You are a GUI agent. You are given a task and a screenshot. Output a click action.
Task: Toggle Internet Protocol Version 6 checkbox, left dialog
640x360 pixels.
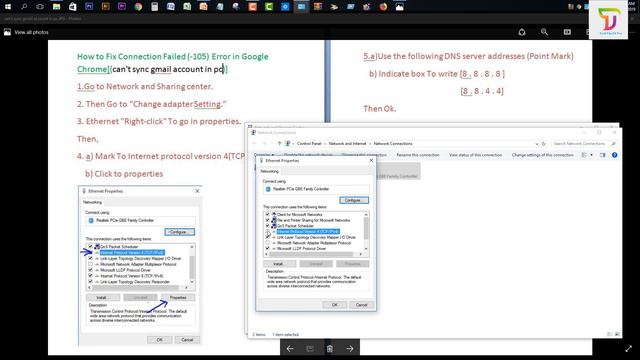coord(90,276)
